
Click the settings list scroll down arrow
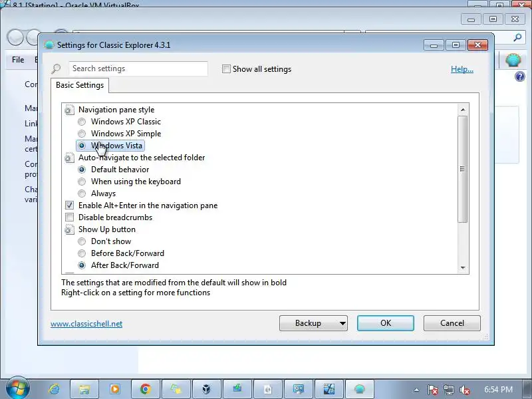[463, 268]
